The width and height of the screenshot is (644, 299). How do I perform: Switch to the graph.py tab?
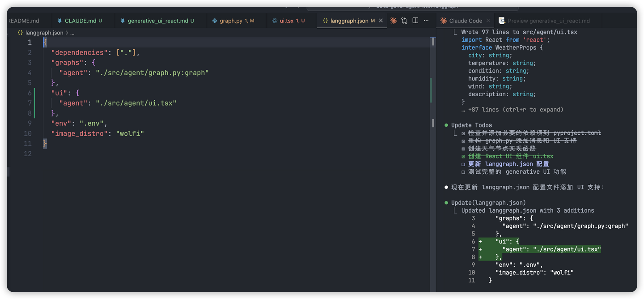(x=230, y=21)
